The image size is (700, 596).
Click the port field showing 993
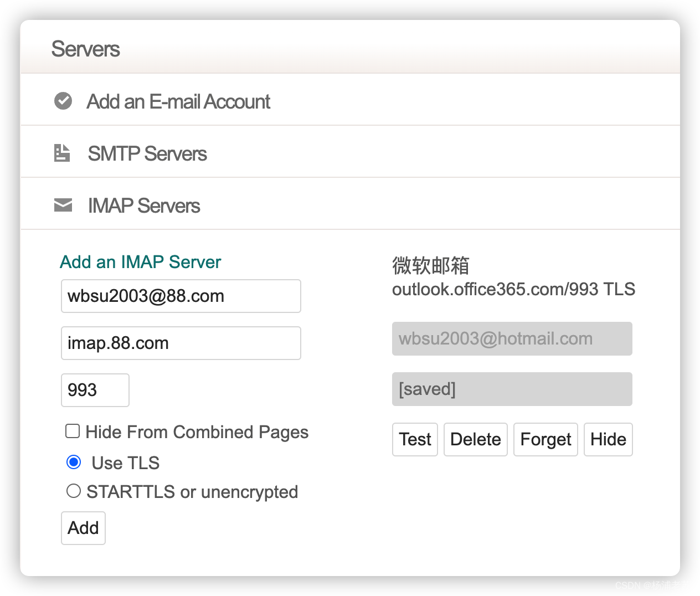(x=95, y=390)
